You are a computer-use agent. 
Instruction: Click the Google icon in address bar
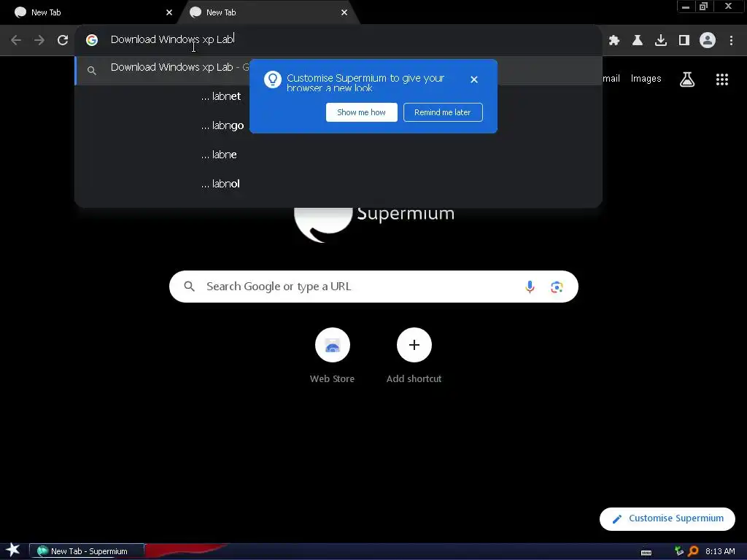click(92, 40)
